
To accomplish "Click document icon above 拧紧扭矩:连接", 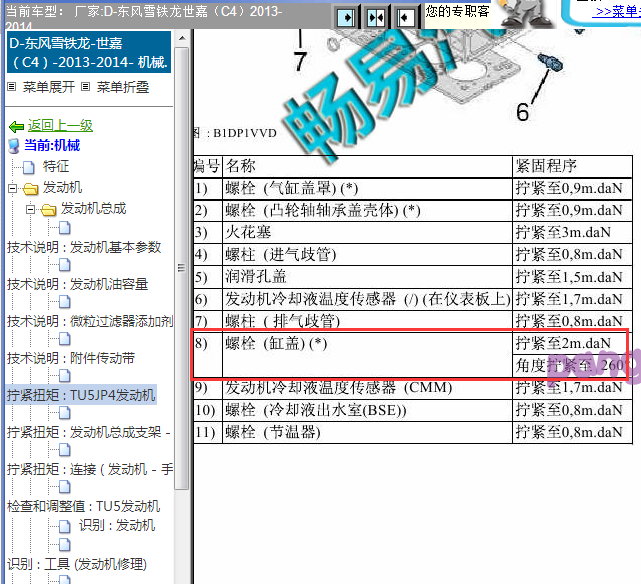I will tap(65, 450).
